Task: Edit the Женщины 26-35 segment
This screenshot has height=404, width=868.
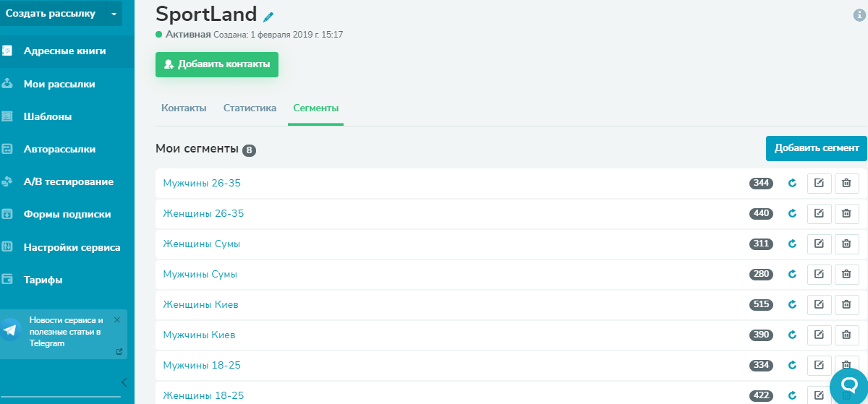Action: tap(819, 213)
